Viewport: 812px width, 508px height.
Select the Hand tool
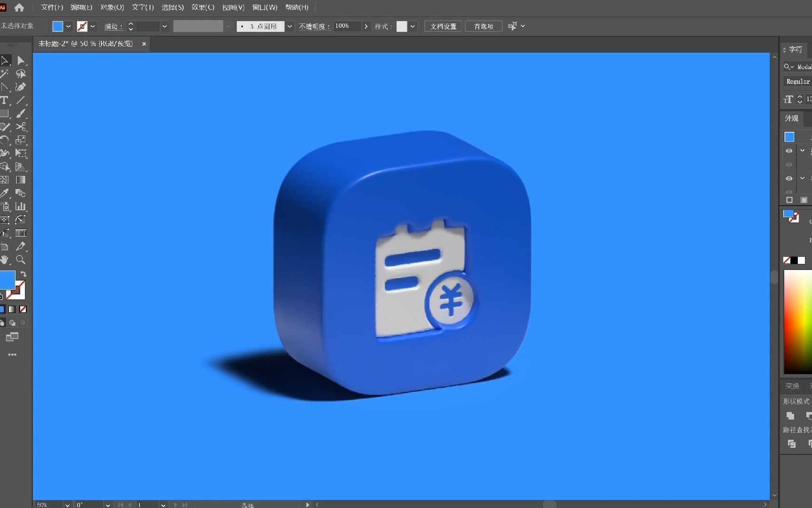click(5, 260)
